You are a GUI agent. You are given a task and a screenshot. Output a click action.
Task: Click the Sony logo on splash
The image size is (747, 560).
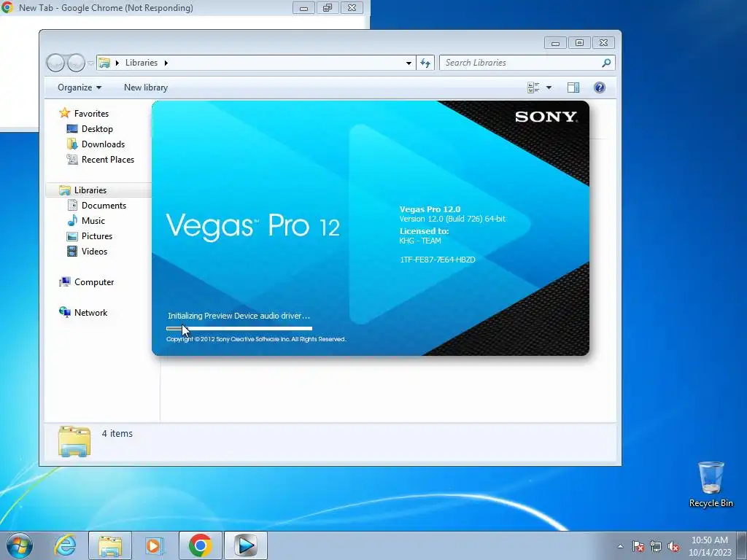coord(546,117)
